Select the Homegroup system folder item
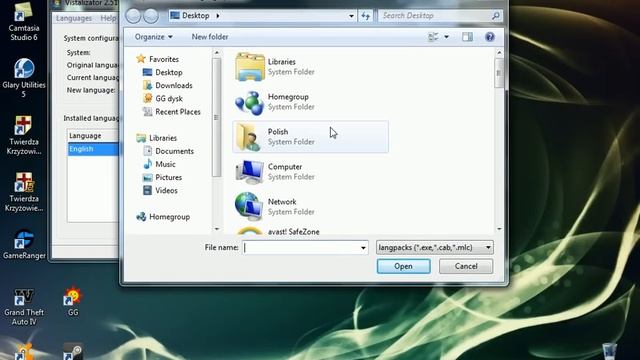Viewport: 640px width, 360px height. (x=310, y=102)
